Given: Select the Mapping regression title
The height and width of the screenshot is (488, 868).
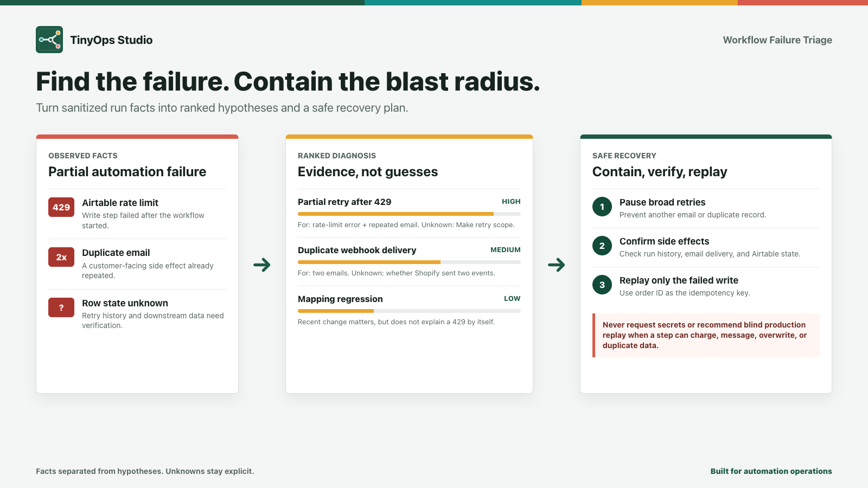Looking at the screenshot, I should pyautogui.click(x=340, y=299).
